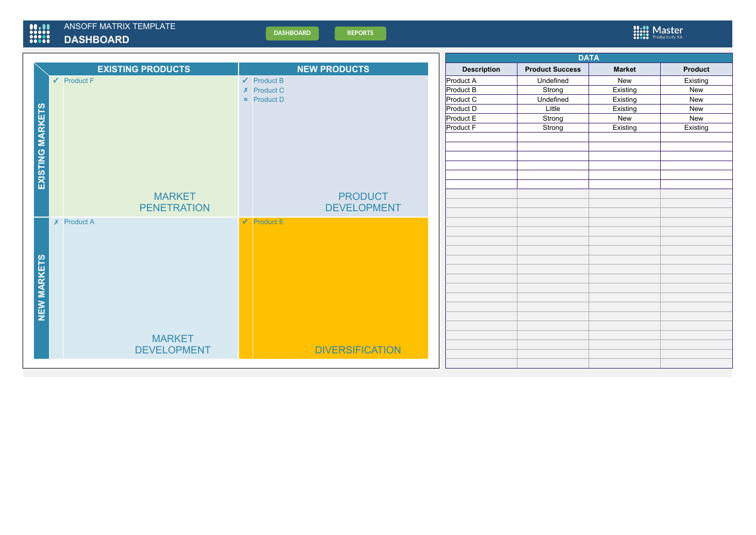This screenshot has height=535, width=756.
Task: Click Product A in Market Development quadrant
Action: point(79,222)
